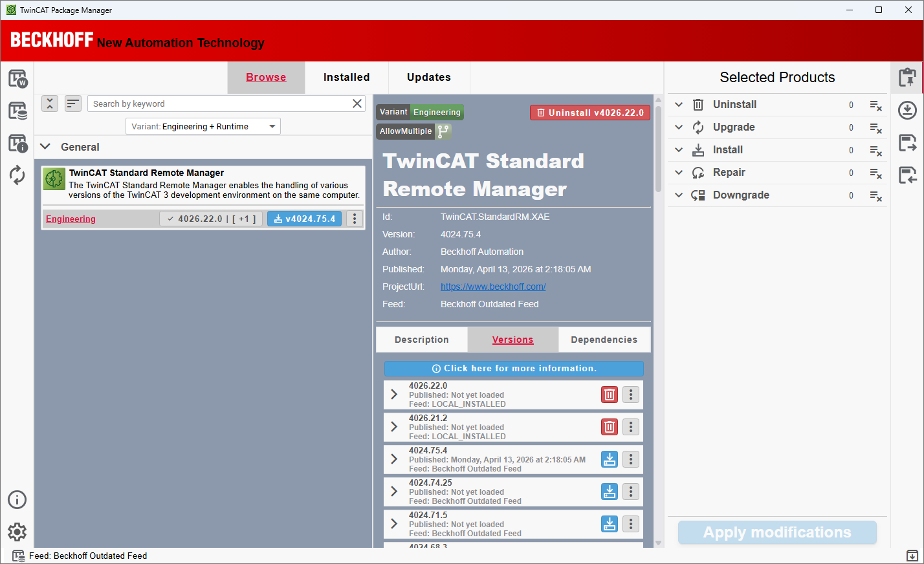This screenshot has width=924, height=564.
Task: Clear the Install list with its remove icon
Action: coord(875,151)
